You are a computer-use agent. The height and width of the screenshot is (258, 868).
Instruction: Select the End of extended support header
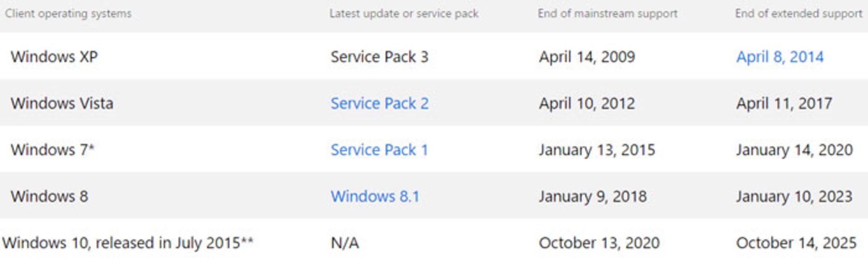(x=798, y=14)
